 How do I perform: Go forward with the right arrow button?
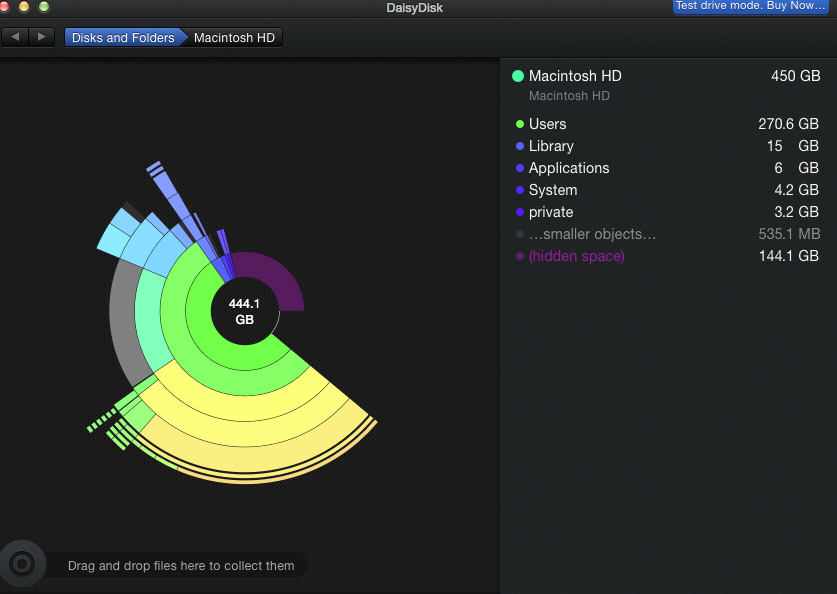point(42,37)
